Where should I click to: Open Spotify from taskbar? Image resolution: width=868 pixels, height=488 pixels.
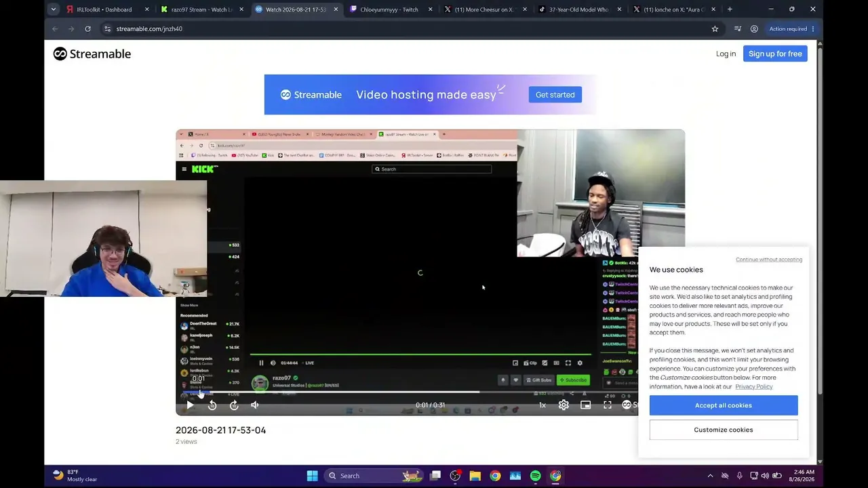tap(535, 476)
